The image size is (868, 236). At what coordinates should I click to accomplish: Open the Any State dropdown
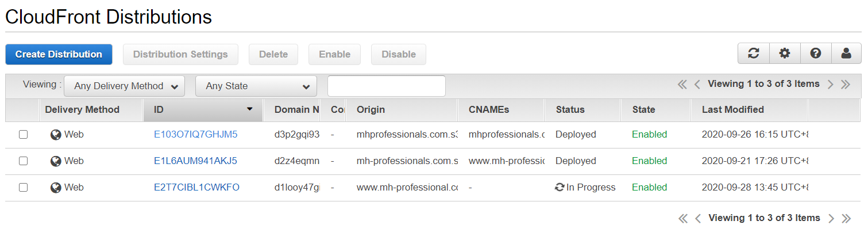point(256,86)
